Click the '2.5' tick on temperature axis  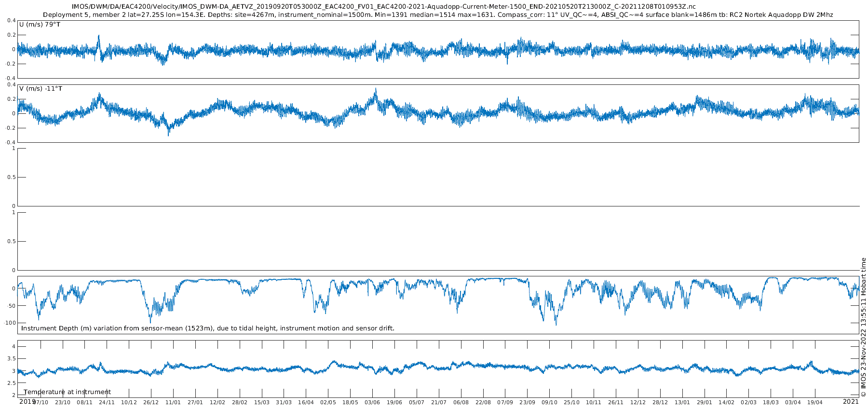[11, 383]
